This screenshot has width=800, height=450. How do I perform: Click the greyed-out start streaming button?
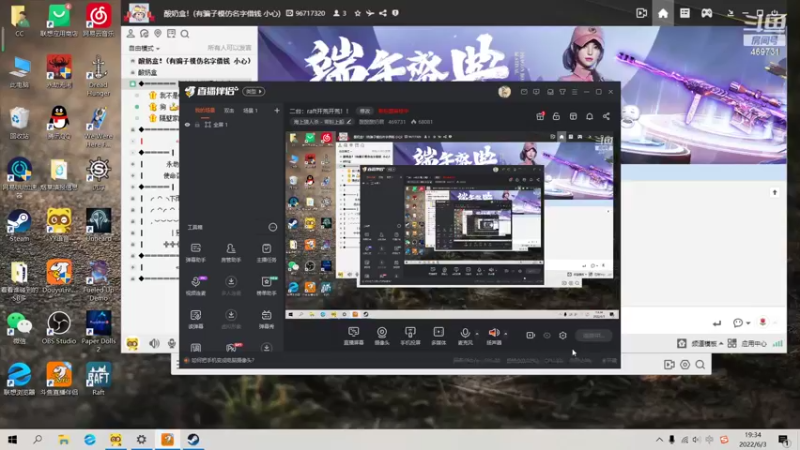pos(593,335)
